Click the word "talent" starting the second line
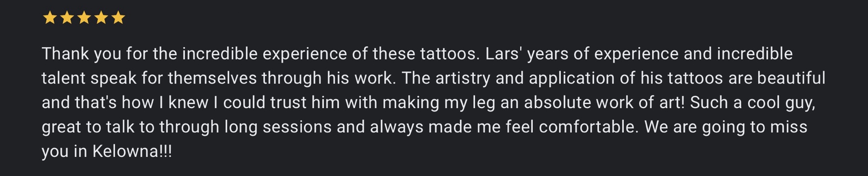This screenshot has width=868, height=176. pos(63,78)
